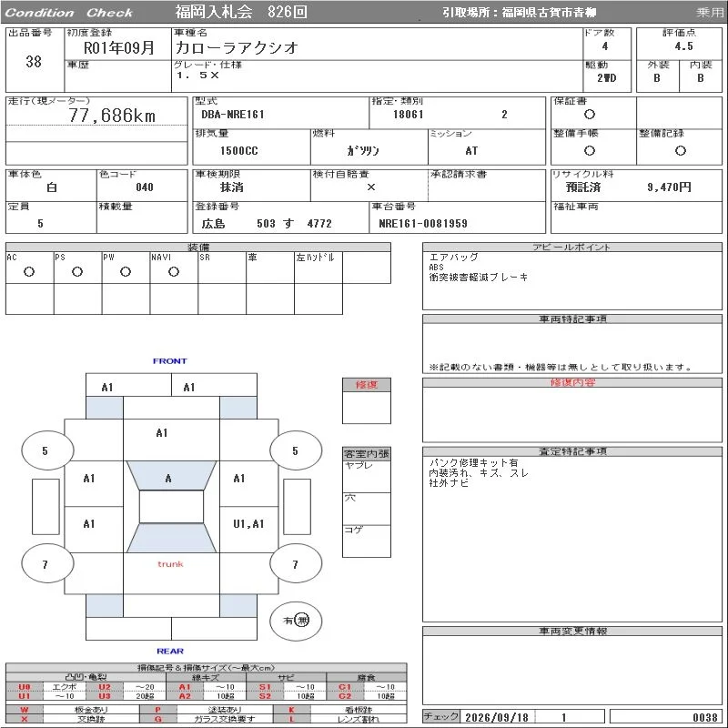Click the red U0 legend code
The width and height of the screenshot is (728, 728).
pyautogui.click(x=25, y=687)
